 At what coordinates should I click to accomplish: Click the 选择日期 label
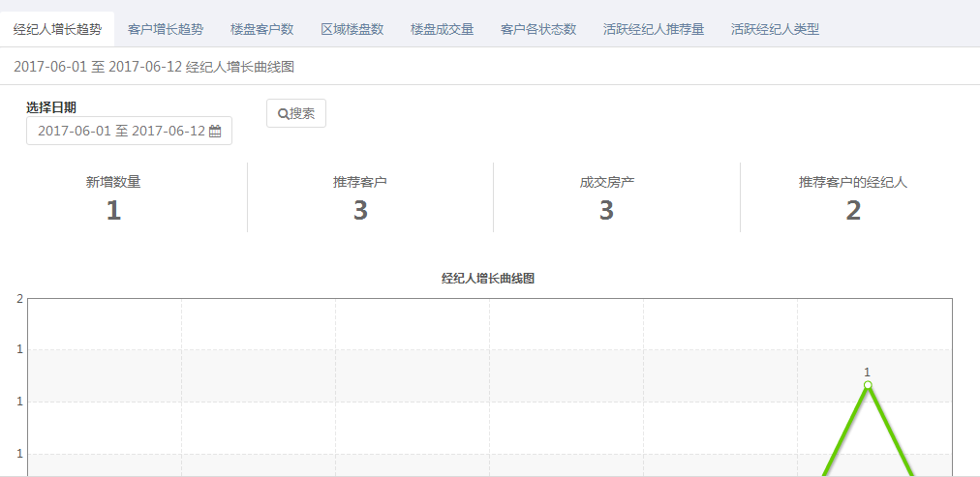(51, 107)
